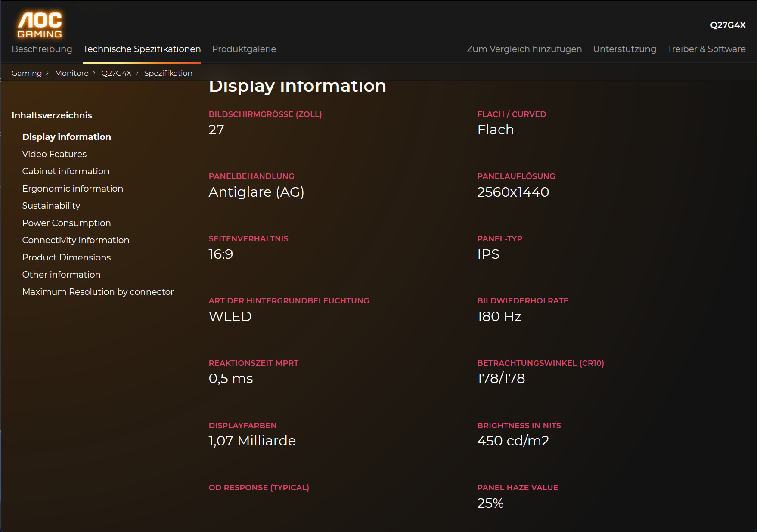
Task: Click the Q27G4X breadcrumb link
Action: (x=116, y=73)
